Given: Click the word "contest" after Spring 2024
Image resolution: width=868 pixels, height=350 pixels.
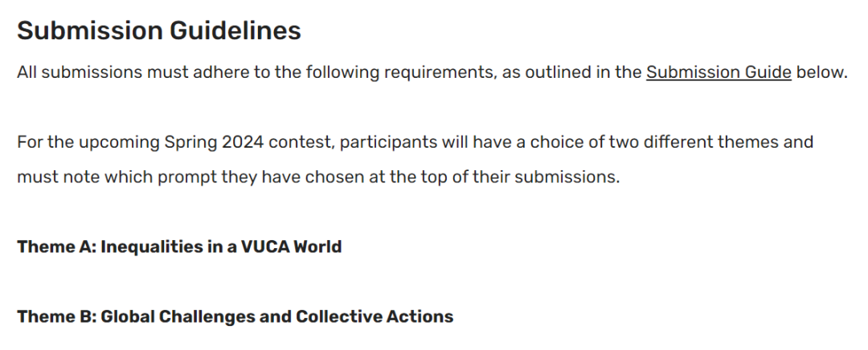Looking at the screenshot, I should click(301, 143).
